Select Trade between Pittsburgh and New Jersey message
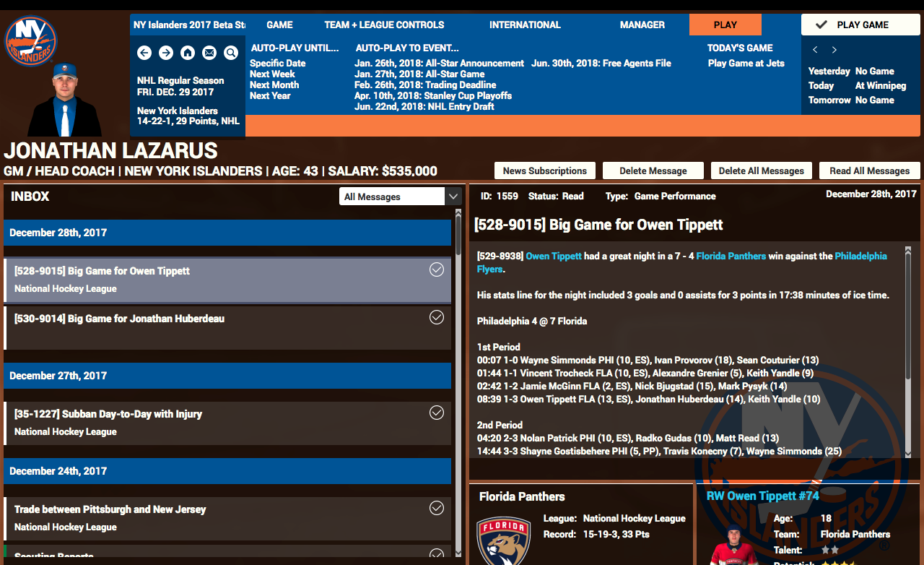The image size is (924, 565). [x=227, y=519]
